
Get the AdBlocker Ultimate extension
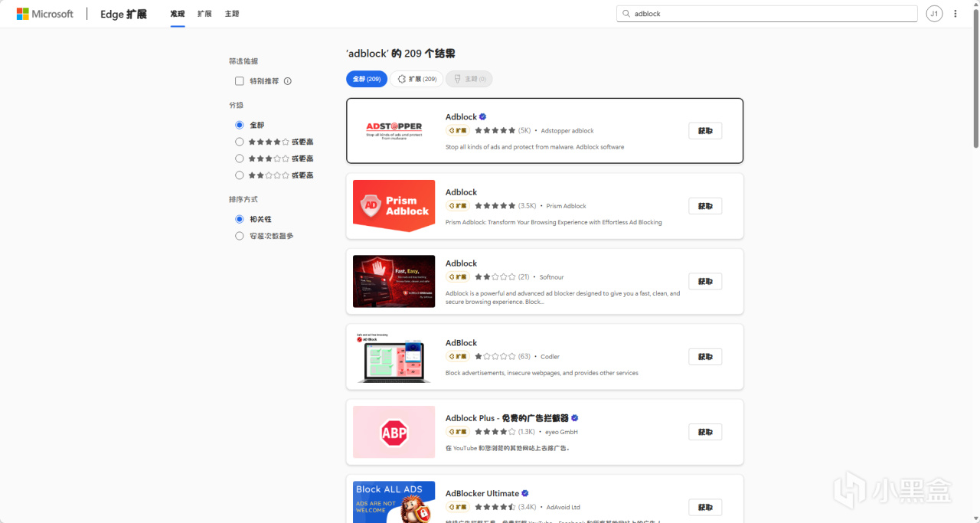coord(705,507)
